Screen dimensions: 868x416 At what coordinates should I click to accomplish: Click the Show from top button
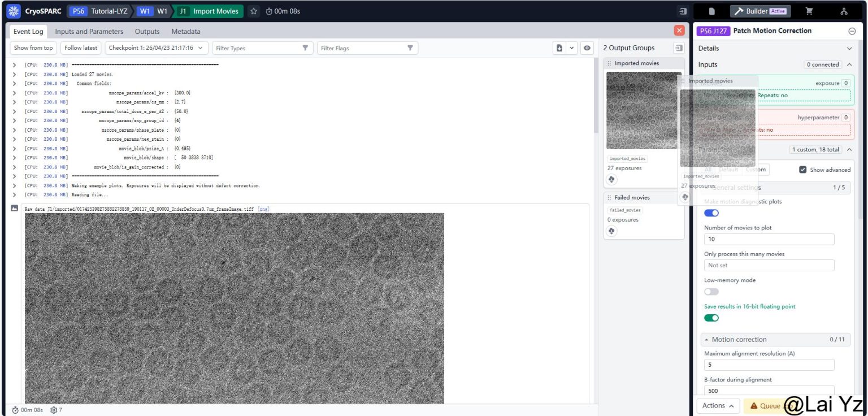pyautogui.click(x=33, y=47)
